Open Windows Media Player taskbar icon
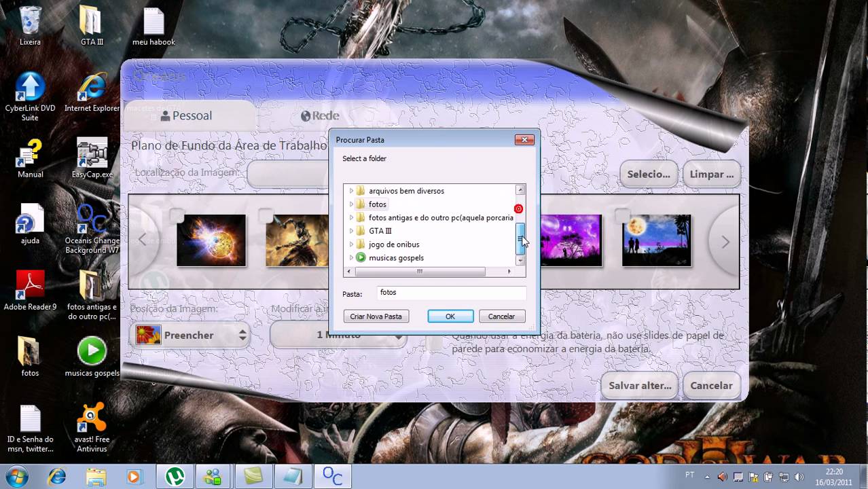Viewport: 868px width, 489px height. [x=134, y=477]
